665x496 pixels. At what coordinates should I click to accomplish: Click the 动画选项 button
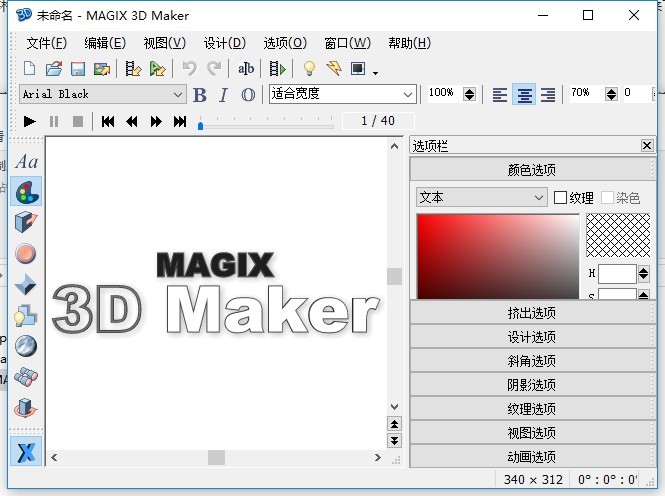(x=532, y=457)
